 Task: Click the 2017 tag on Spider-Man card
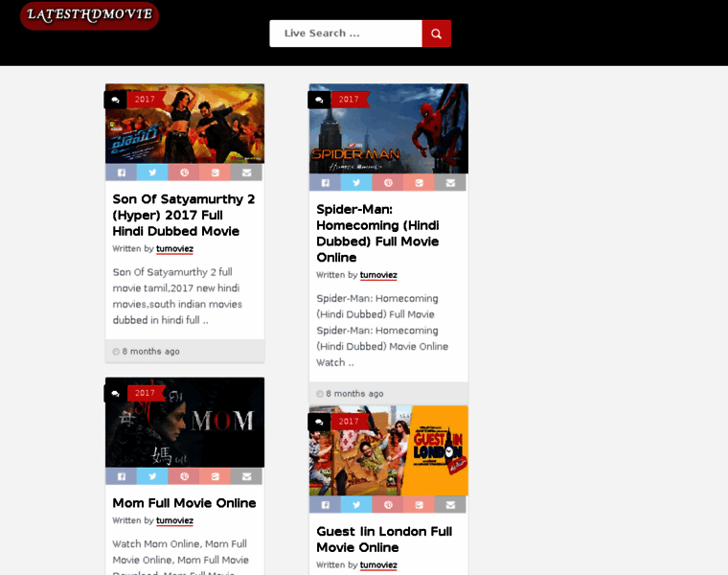tap(349, 100)
